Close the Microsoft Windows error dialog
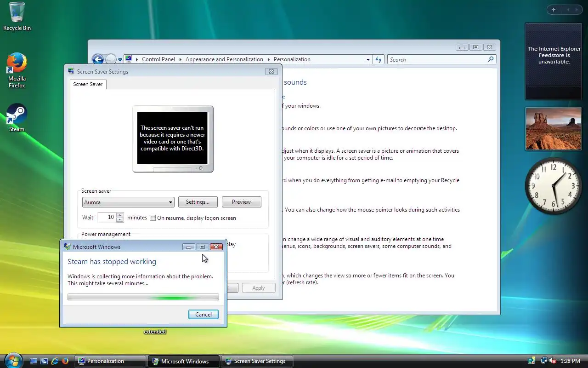 (216, 247)
